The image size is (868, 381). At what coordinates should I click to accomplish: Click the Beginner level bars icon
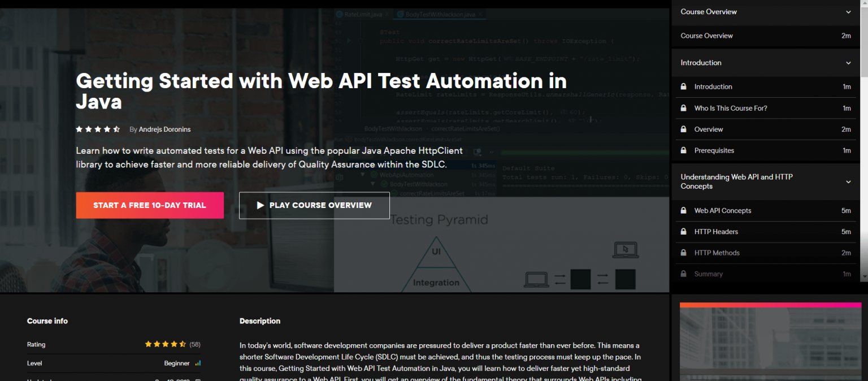[x=198, y=363]
